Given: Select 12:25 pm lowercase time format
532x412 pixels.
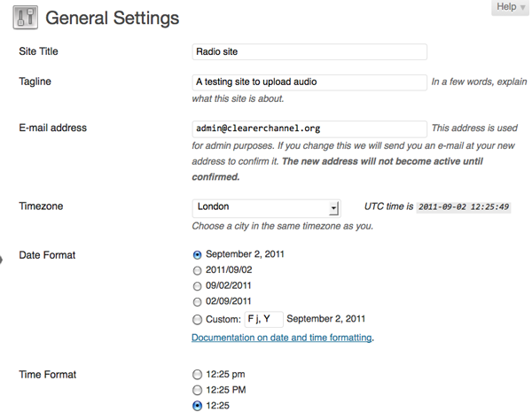Looking at the screenshot, I should 198,375.
